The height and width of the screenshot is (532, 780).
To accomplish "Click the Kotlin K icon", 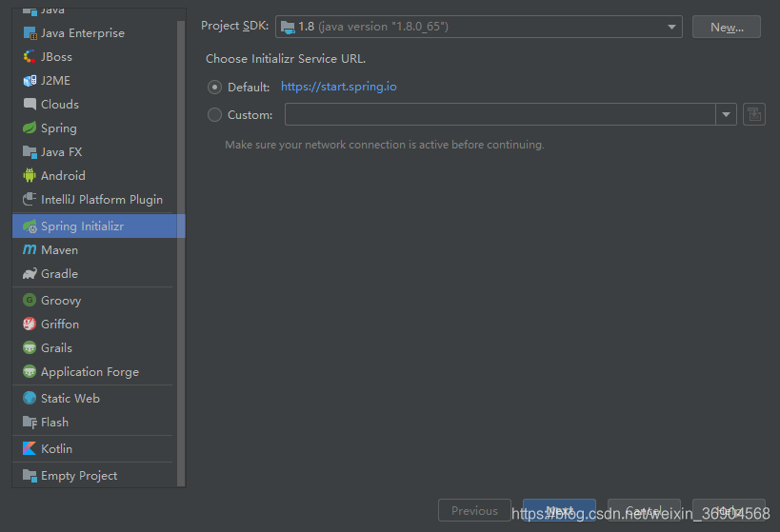I will click(x=30, y=448).
